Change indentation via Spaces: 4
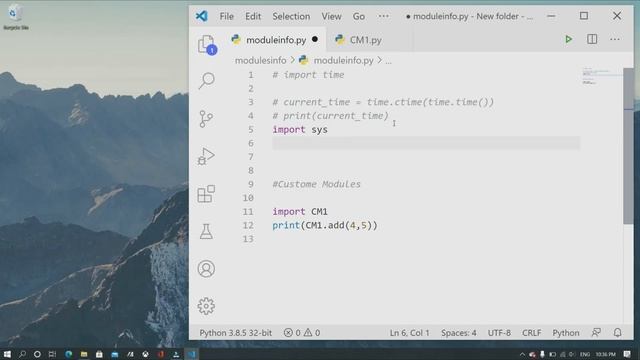Screen dimensions: 640x360 [458, 333]
